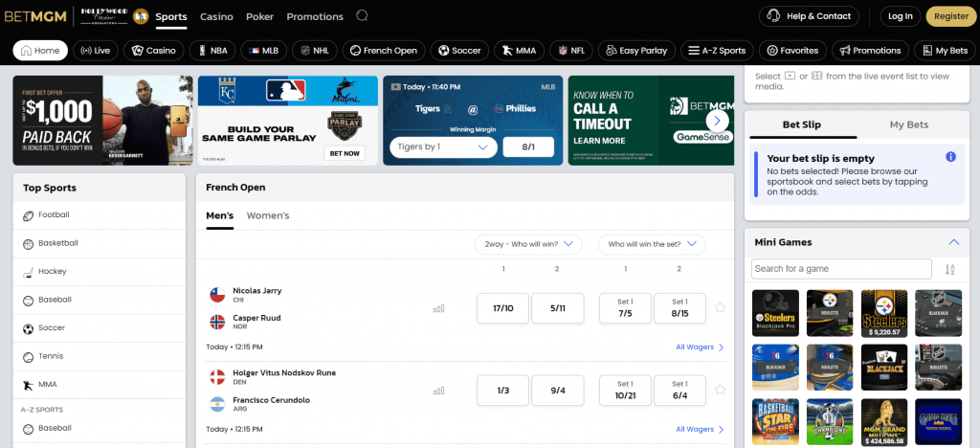Image resolution: width=980 pixels, height=448 pixels.
Task: Select Tennis in Top Sports
Action: tap(100, 356)
